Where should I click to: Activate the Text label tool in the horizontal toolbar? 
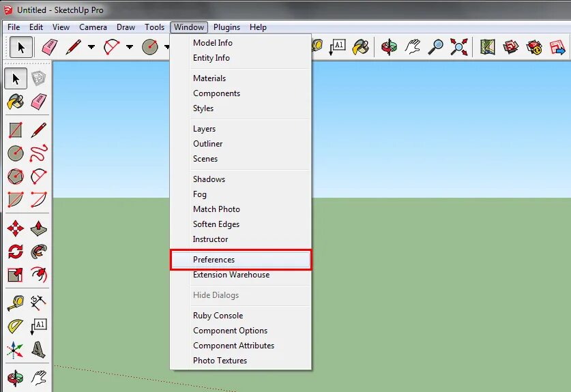(x=338, y=47)
